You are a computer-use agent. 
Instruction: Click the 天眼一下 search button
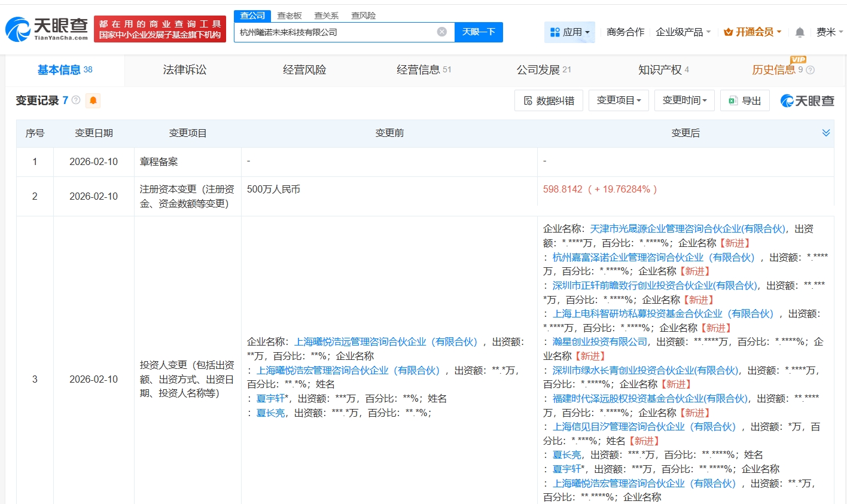coord(479,32)
